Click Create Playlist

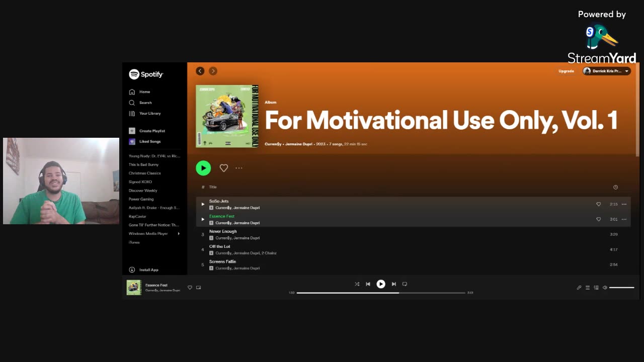pyautogui.click(x=146, y=131)
